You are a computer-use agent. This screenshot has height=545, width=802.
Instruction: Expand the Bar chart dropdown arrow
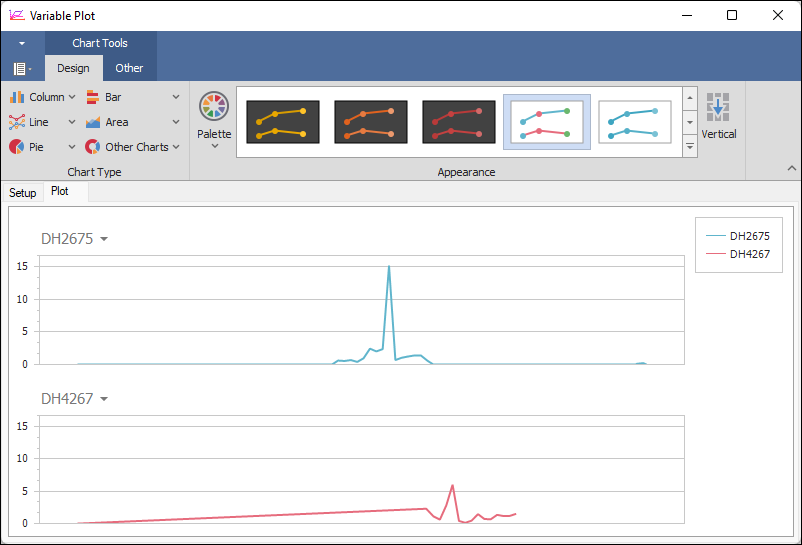point(176,97)
